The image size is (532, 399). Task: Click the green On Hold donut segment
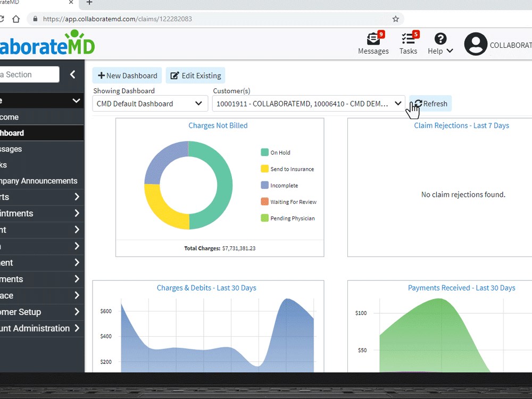pos(225,185)
